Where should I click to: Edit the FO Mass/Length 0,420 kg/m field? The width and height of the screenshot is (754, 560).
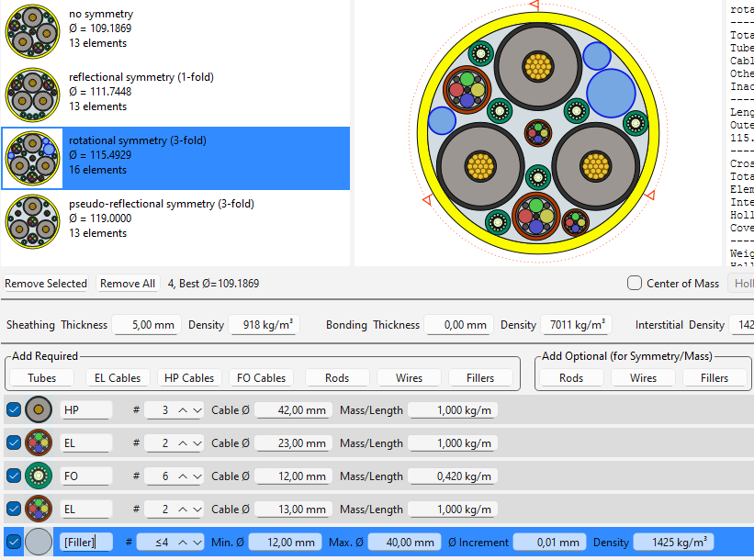point(453,476)
